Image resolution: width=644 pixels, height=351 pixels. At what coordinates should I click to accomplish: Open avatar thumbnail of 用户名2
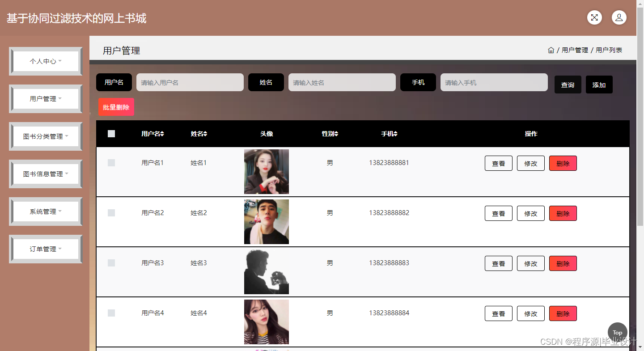[267, 222]
